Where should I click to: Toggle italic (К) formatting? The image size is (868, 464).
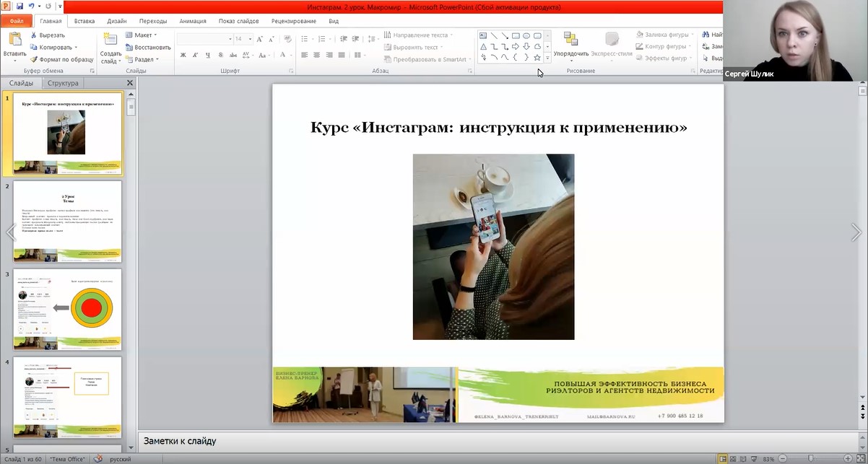click(x=195, y=55)
